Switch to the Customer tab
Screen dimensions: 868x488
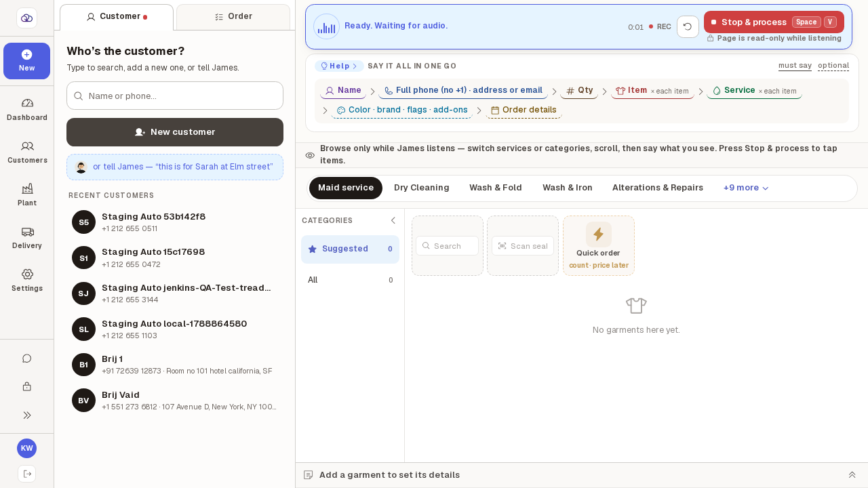(117, 17)
